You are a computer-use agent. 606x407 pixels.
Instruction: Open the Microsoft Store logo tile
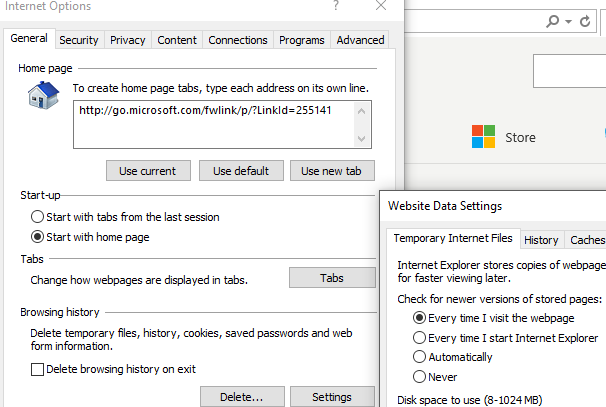pyautogui.click(x=483, y=136)
